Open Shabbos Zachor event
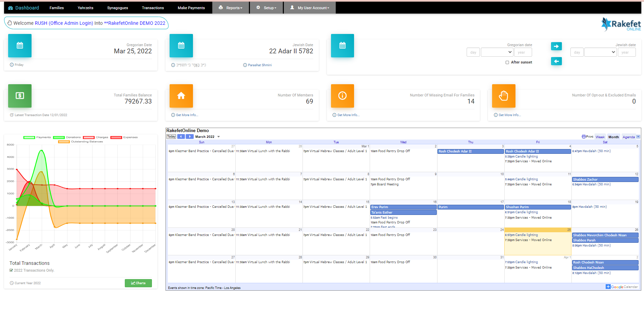Image resolution: width=644 pixels, height=310 pixels. pyautogui.click(x=605, y=179)
